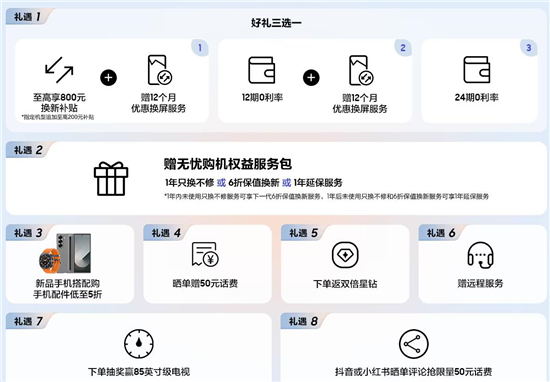550x382 pixels.
Task: Click the 礼遇 3 label tab
Action: (x=28, y=233)
